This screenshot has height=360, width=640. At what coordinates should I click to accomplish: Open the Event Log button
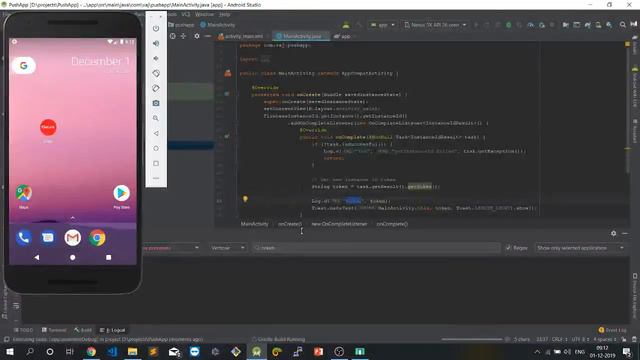(x=612, y=330)
